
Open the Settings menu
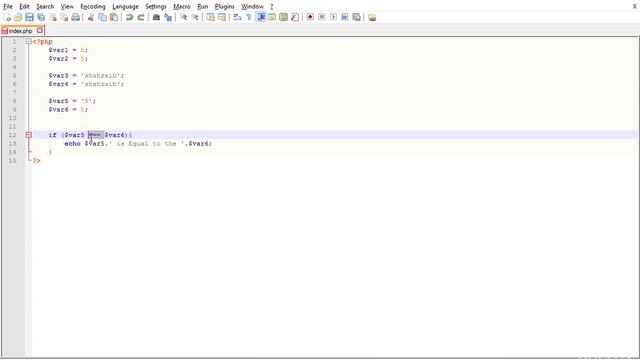pyautogui.click(x=156, y=7)
